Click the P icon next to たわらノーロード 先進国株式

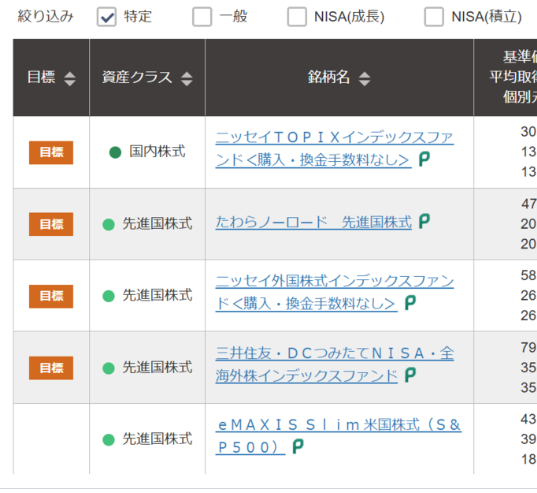[x=424, y=222]
